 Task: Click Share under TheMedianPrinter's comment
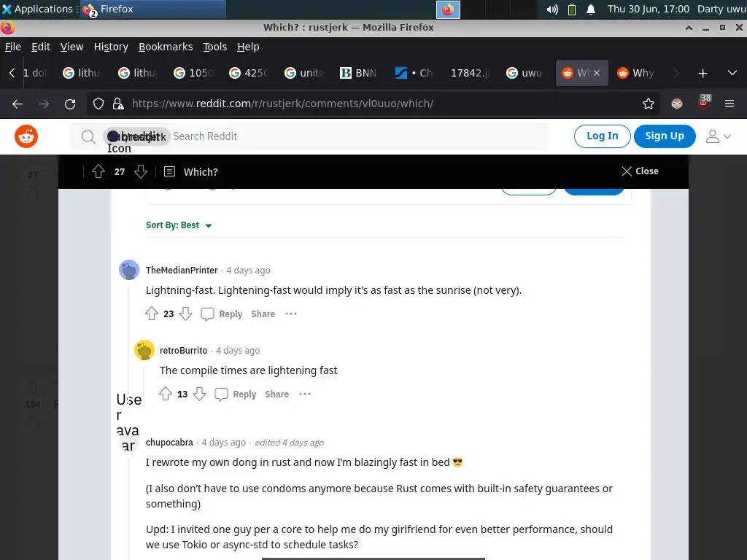[263, 314]
